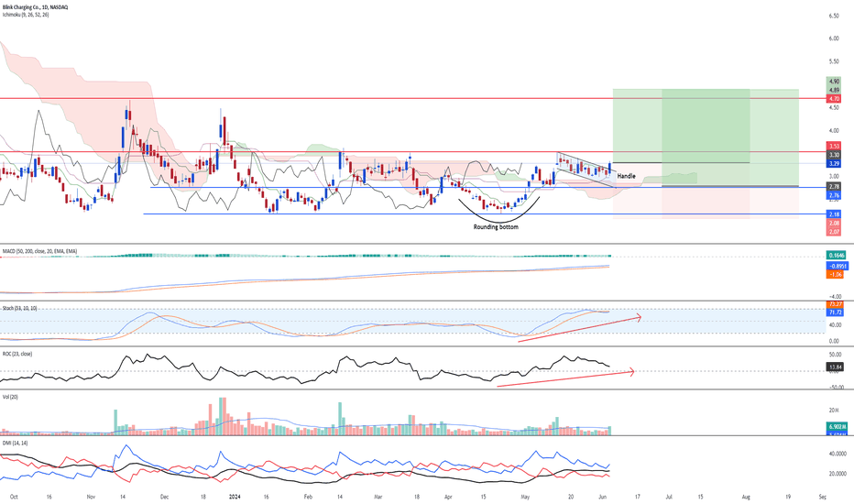This screenshot has width=854, height=504.
Task: Select the blue 2.18 support price tag
Action: point(834,214)
